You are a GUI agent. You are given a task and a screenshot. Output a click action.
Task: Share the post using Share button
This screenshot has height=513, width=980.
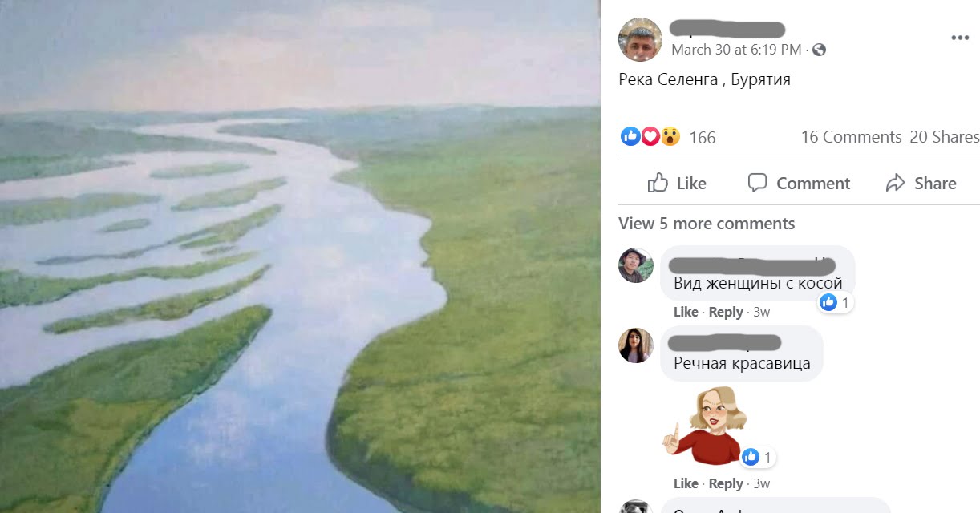click(921, 183)
